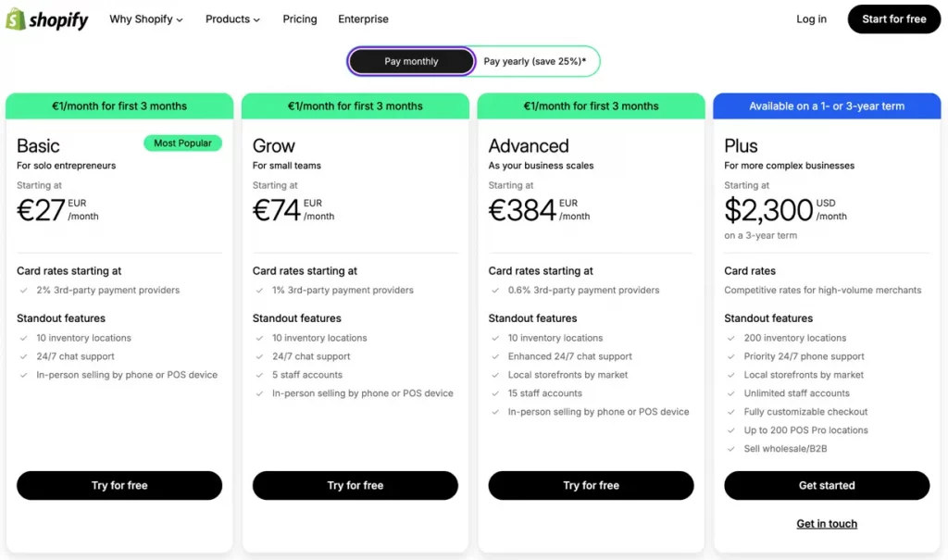Click Log in
948x560 pixels.
click(x=811, y=19)
